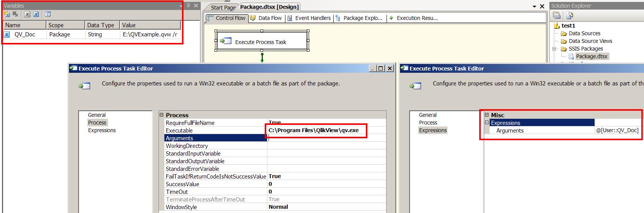This screenshot has height=213, width=644.
Task: Click the @[User::QV_Doc] expression value
Action: click(x=618, y=130)
